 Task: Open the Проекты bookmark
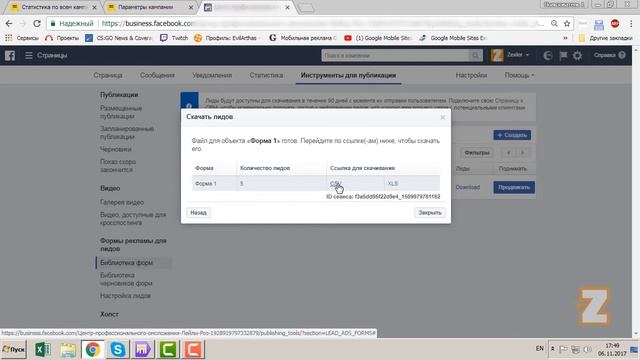coord(62,38)
